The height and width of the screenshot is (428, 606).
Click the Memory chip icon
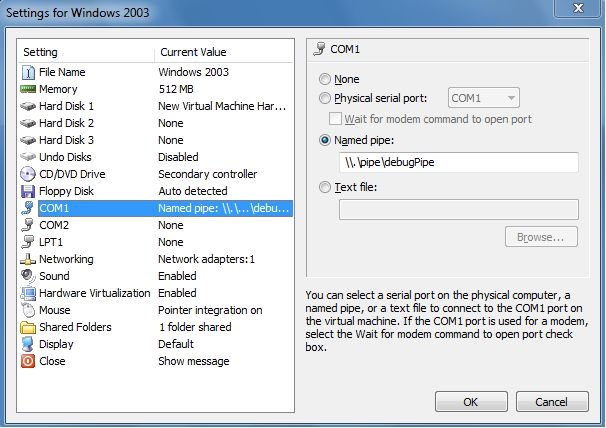[x=28, y=89]
